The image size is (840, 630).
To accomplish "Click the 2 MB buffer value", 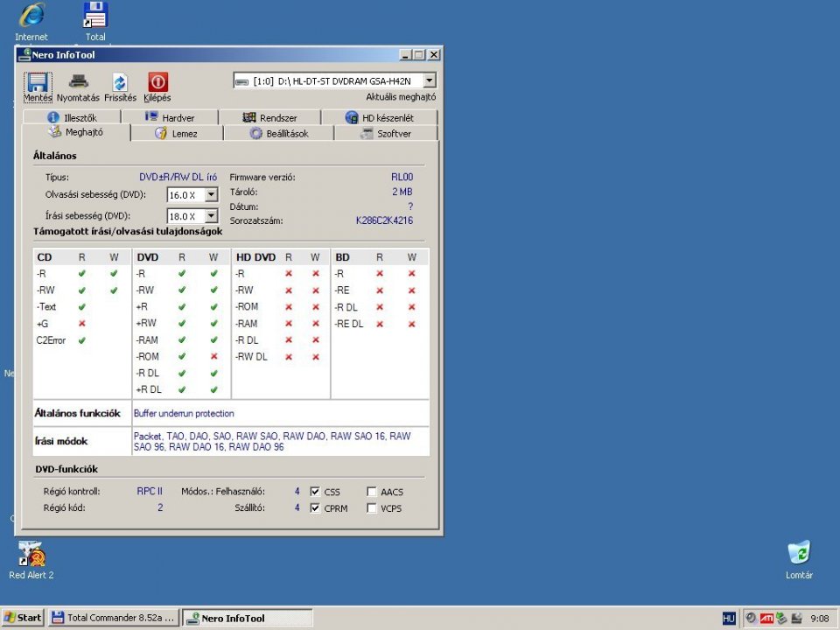I will [x=402, y=192].
